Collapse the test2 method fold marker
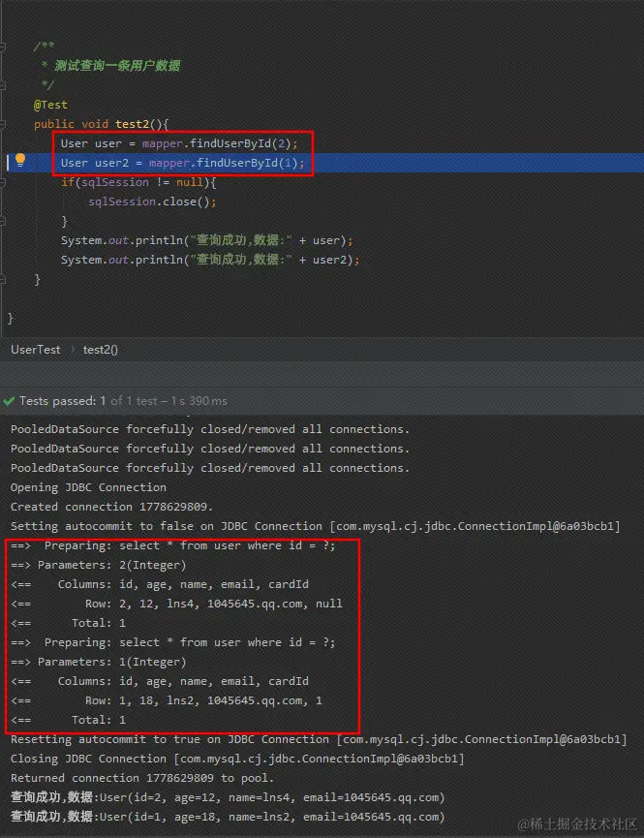Image resolution: width=644 pixels, height=838 pixels. [x=3, y=124]
